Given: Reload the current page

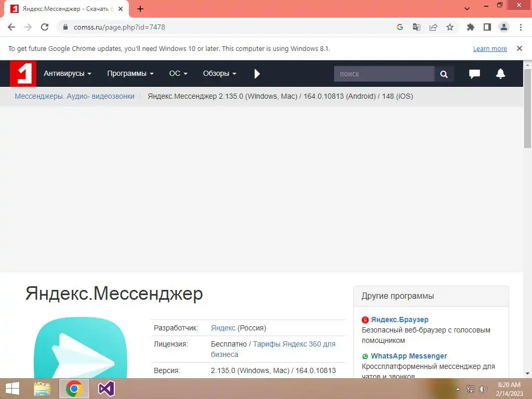Looking at the screenshot, I should tap(45, 27).
